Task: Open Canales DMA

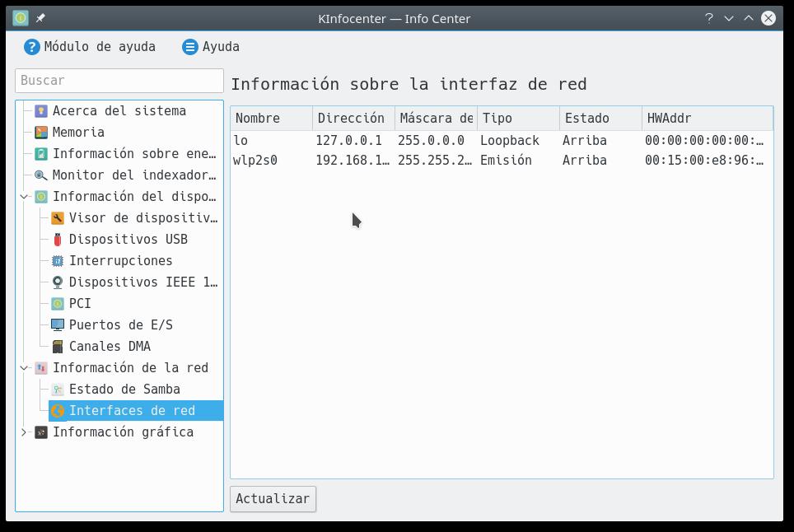Action: (110, 346)
